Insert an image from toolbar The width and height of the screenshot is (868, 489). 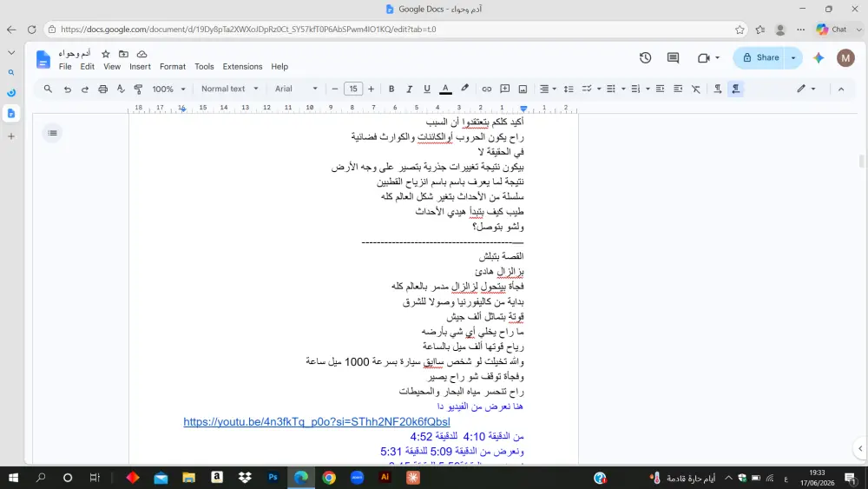tap(523, 89)
